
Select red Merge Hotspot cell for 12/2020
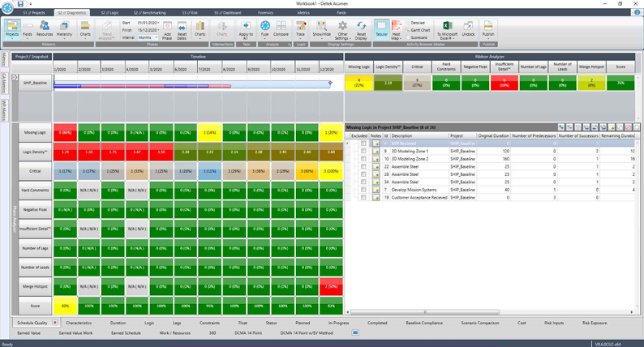coord(331,287)
